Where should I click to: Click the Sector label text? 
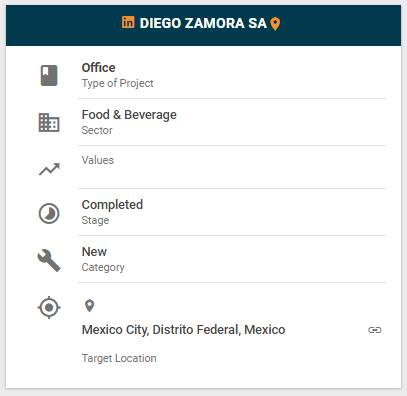pyautogui.click(x=97, y=130)
